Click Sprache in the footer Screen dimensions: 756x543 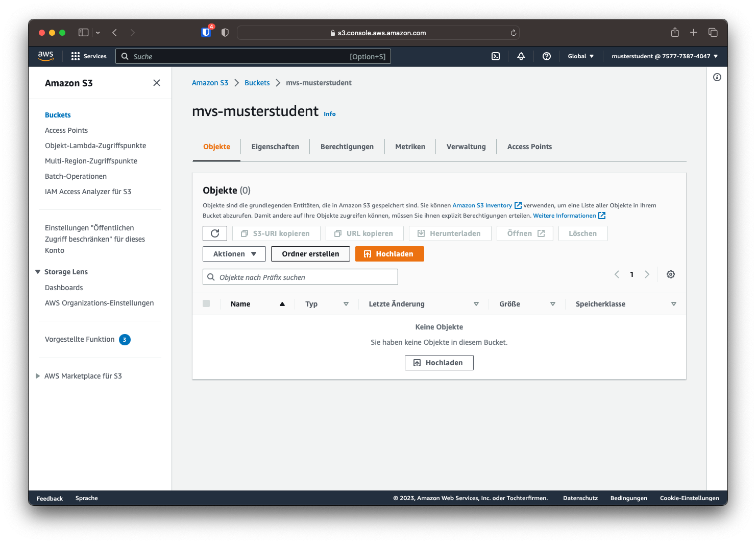point(87,498)
